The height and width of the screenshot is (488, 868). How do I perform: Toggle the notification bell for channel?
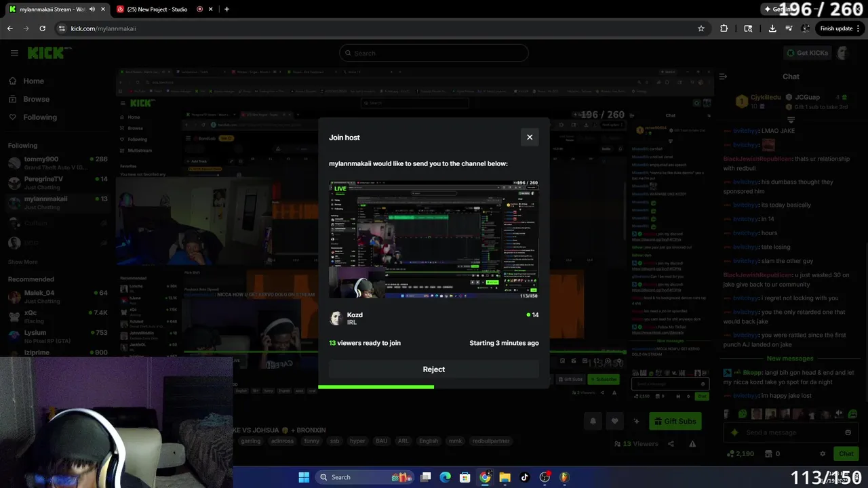593,421
